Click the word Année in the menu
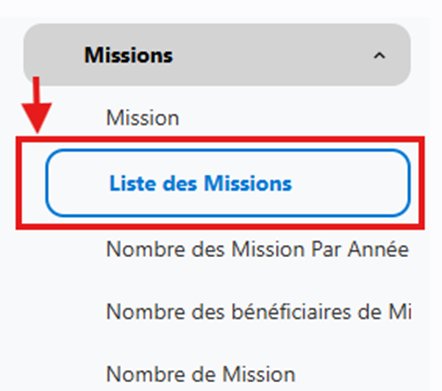 [x=378, y=249]
